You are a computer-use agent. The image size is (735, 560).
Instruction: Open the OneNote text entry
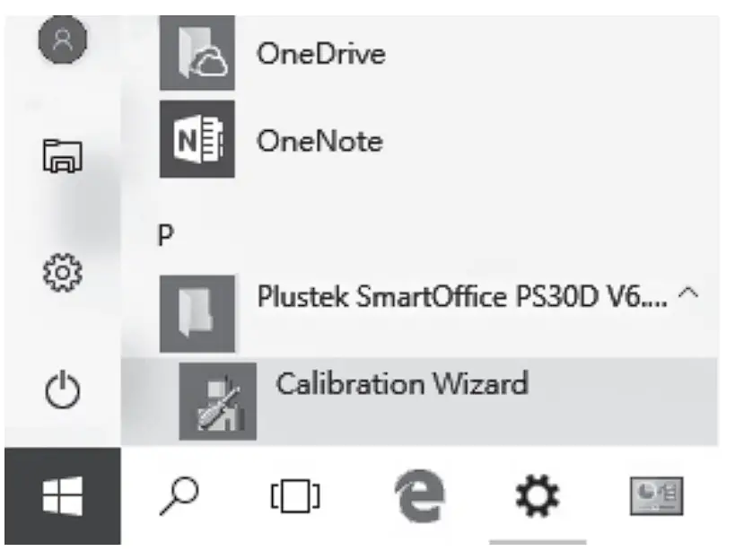coord(319,141)
